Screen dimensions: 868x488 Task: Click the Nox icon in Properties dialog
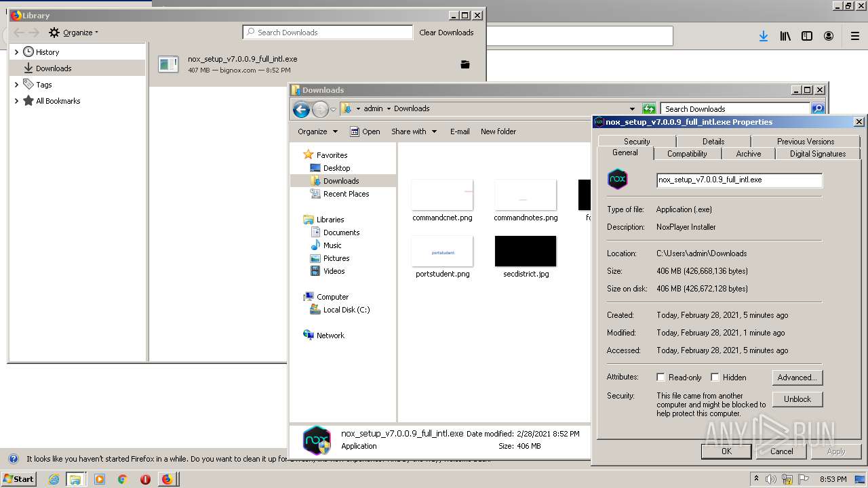(618, 179)
